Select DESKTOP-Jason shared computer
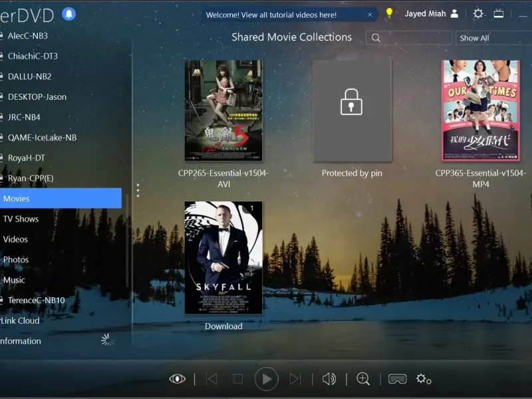Screen dimensions: 532x399 coord(37,96)
